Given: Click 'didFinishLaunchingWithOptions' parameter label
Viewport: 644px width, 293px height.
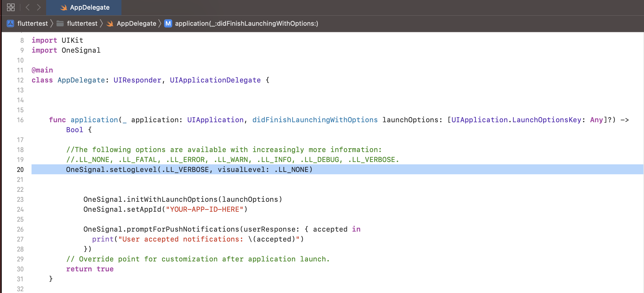Looking at the screenshot, I should pyautogui.click(x=315, y=120).
